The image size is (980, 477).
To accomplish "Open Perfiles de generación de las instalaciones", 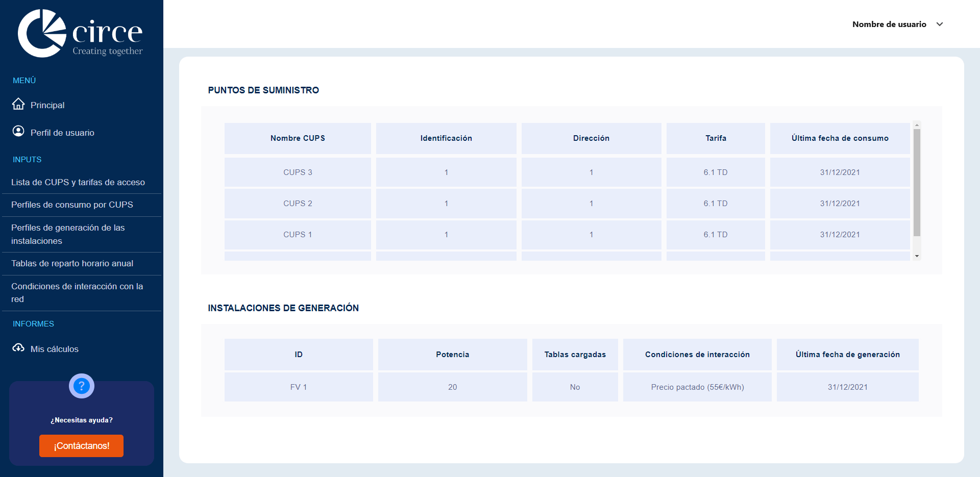I will (x=68, y=234).
